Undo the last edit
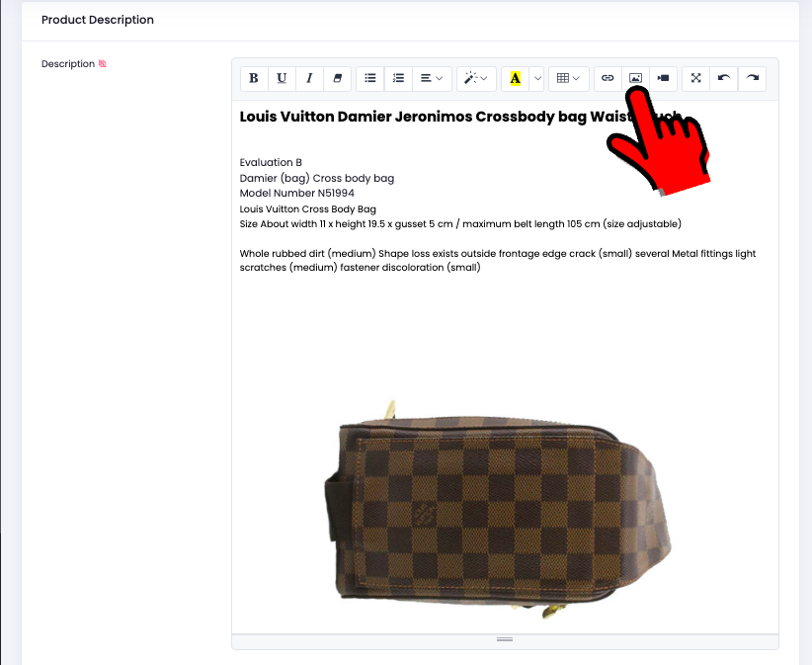 pyautogui.click(x=724, y=78)
